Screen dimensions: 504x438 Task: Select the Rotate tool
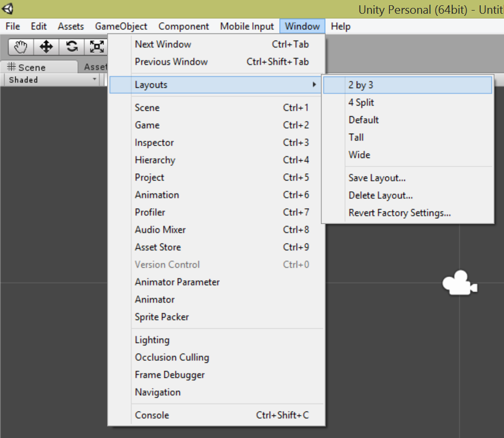72,46
